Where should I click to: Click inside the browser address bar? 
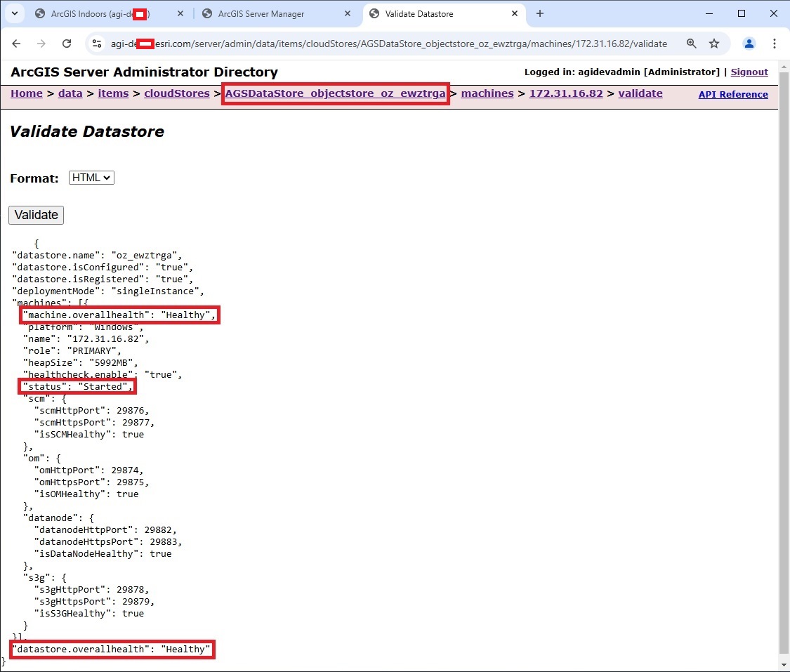click(351, 44)
